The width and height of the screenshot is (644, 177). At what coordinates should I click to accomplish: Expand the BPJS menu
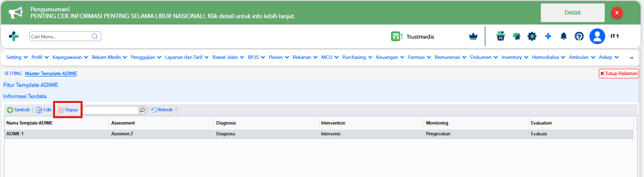click(x=256, y=57)
